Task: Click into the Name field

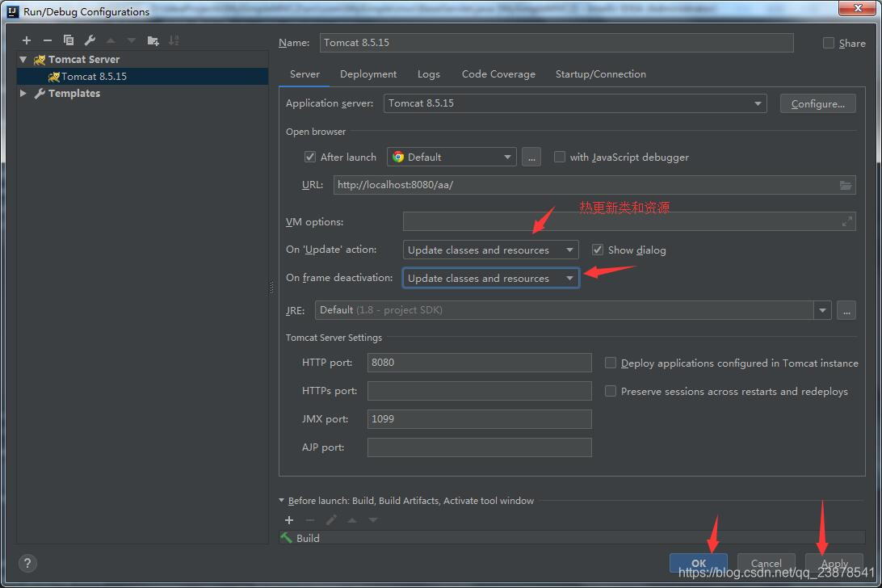Action: coord(556,43)
